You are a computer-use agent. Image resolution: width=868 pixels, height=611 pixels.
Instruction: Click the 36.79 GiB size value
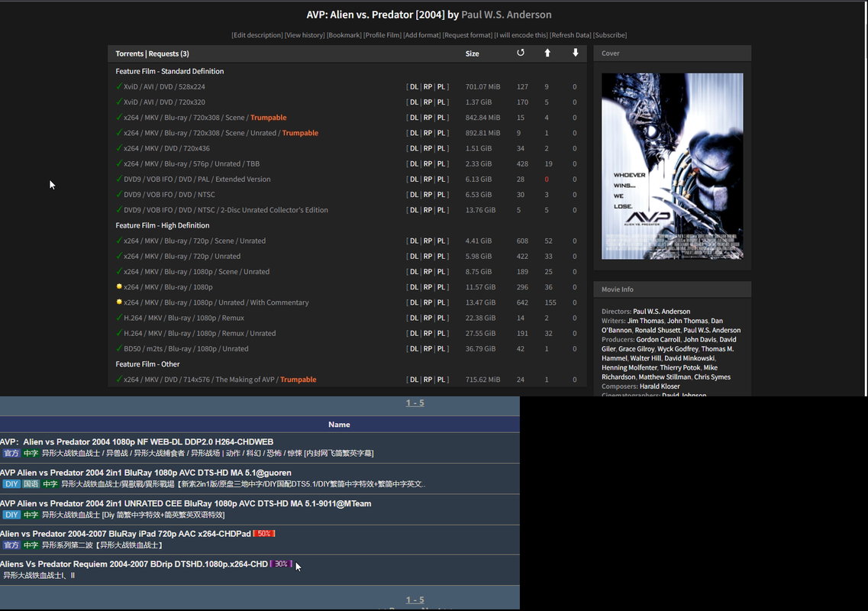tap(480, 348)
